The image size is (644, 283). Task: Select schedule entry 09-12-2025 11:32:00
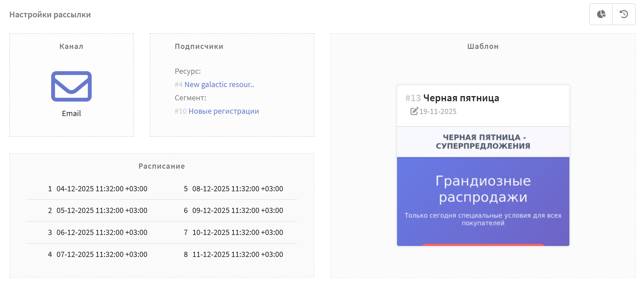coord(237,210)
